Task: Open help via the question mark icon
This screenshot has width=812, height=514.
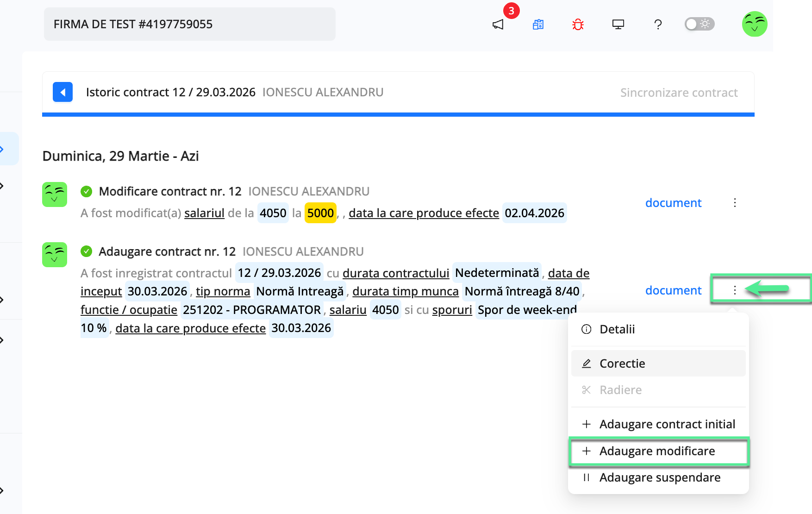Action: (x=658, y=24)
